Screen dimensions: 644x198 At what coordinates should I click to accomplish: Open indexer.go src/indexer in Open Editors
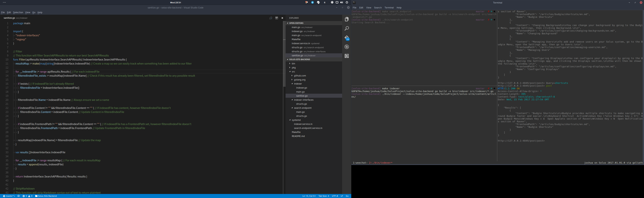(314, 31)
